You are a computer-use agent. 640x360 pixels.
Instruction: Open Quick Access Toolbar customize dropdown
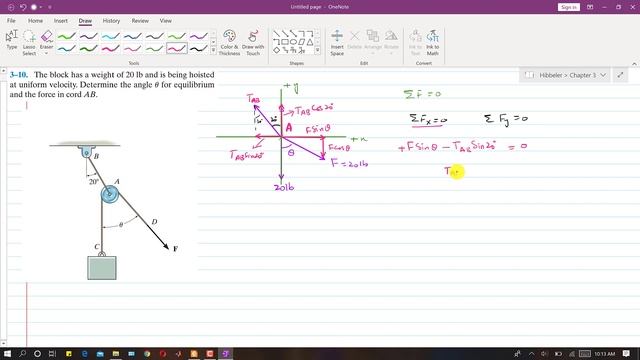click(x=50, y=7)
